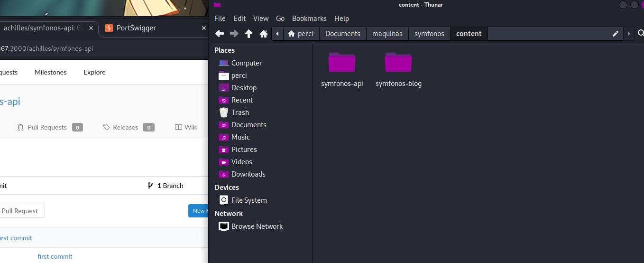
Task: Go up to the parent folder
Action: click(248, 34)
